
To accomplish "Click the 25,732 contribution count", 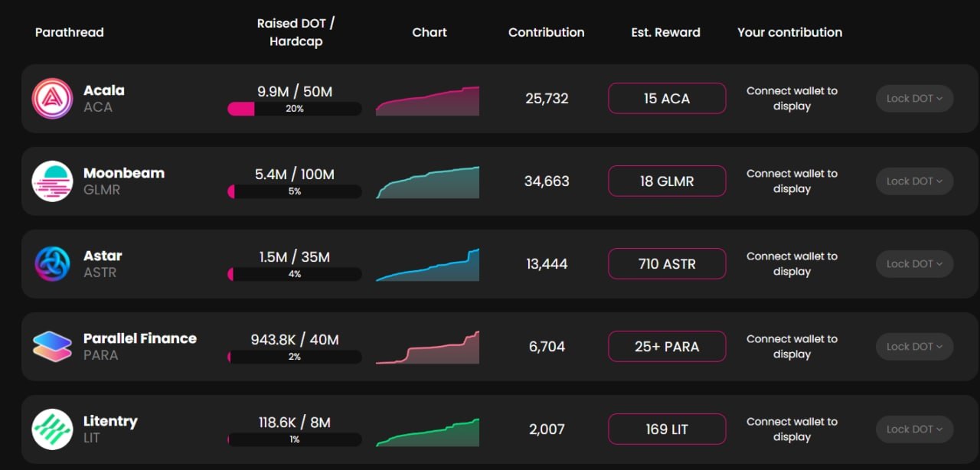I will pyautogui.click(x=547, y=99).
